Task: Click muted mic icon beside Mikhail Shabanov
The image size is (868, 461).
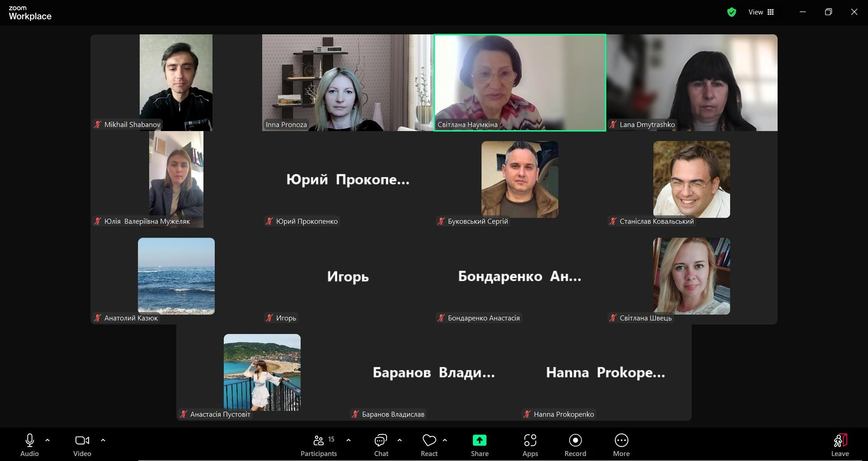Action: tap(97, 125)
